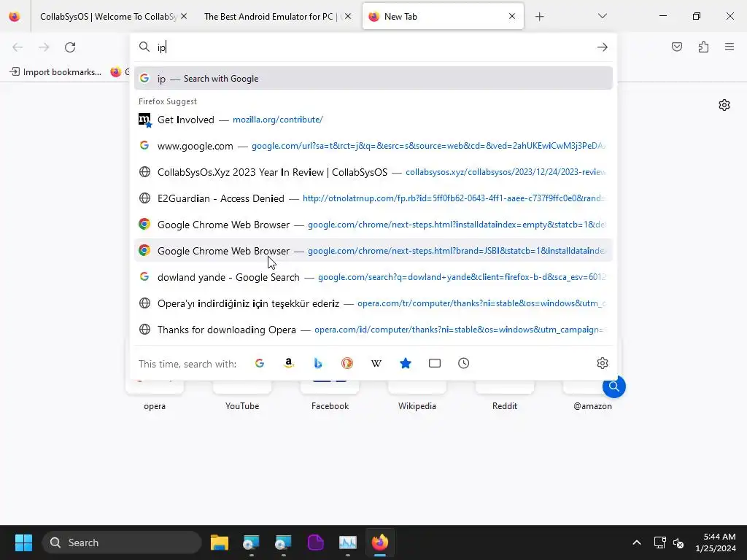This screenshot has height=560, width=747.
Task: Open the Windows Start menu
Action: click(23, 542)
